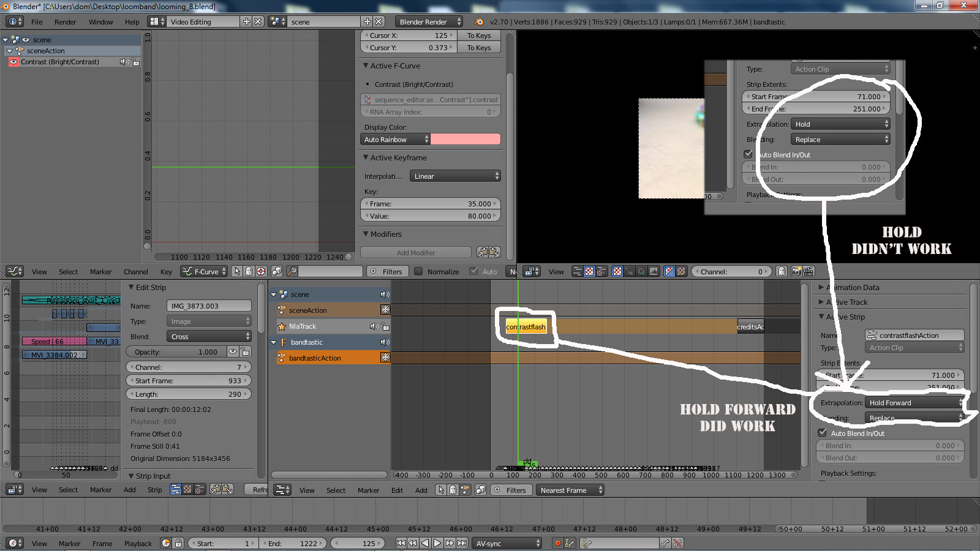This screenshot has width=980, height=551.
Task: Open the Strip menu in sequencer footer
Action: click(155, 490)
